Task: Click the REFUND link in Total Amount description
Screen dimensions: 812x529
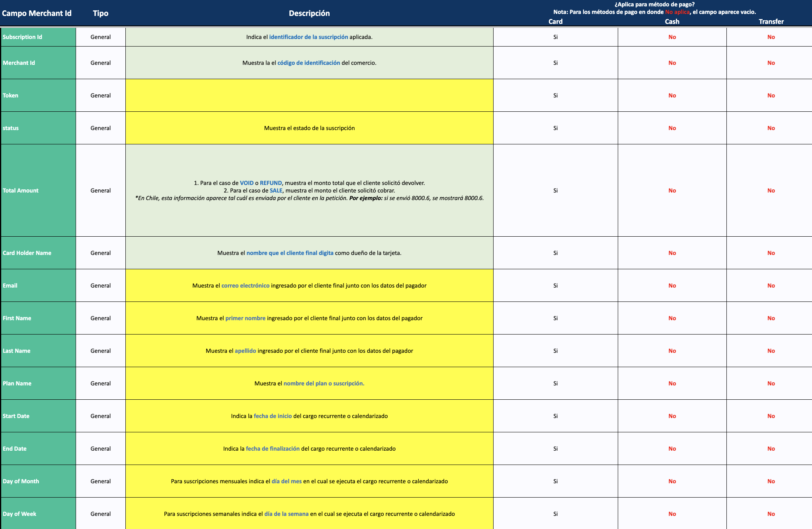Action: point(271,183)
